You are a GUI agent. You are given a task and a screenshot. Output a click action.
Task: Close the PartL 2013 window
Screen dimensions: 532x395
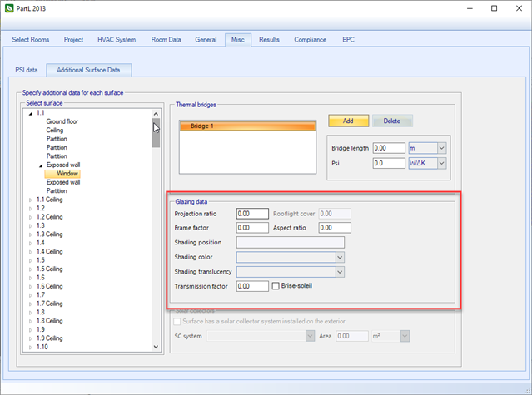(x=520, y=8)
